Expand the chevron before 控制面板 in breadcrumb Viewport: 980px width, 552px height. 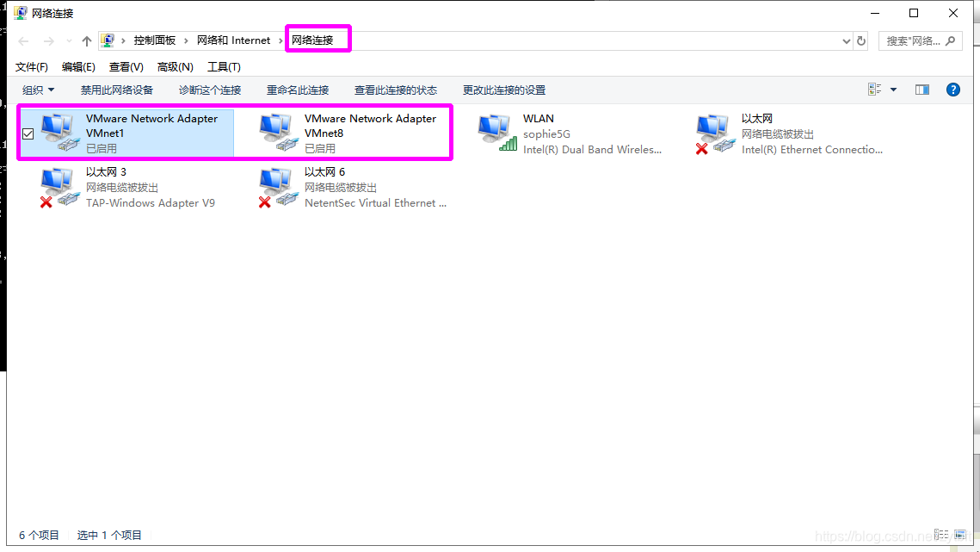pyautogui.click(x=123, y=40)
